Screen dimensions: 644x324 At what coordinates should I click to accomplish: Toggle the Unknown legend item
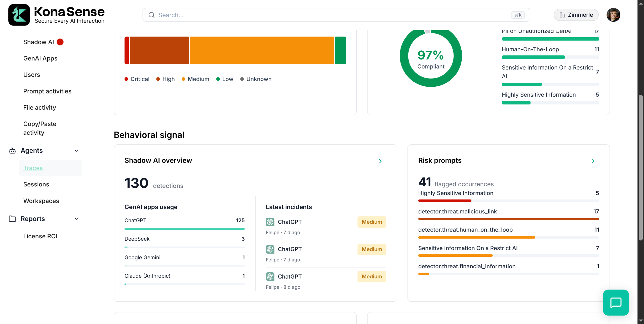point(256,79)
